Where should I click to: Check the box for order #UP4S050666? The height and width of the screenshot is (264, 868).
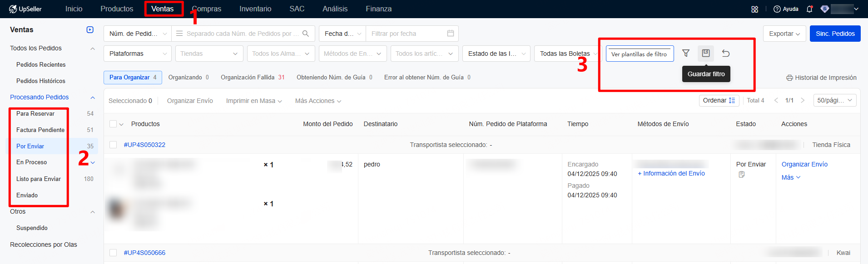click(x=113, y=253)
